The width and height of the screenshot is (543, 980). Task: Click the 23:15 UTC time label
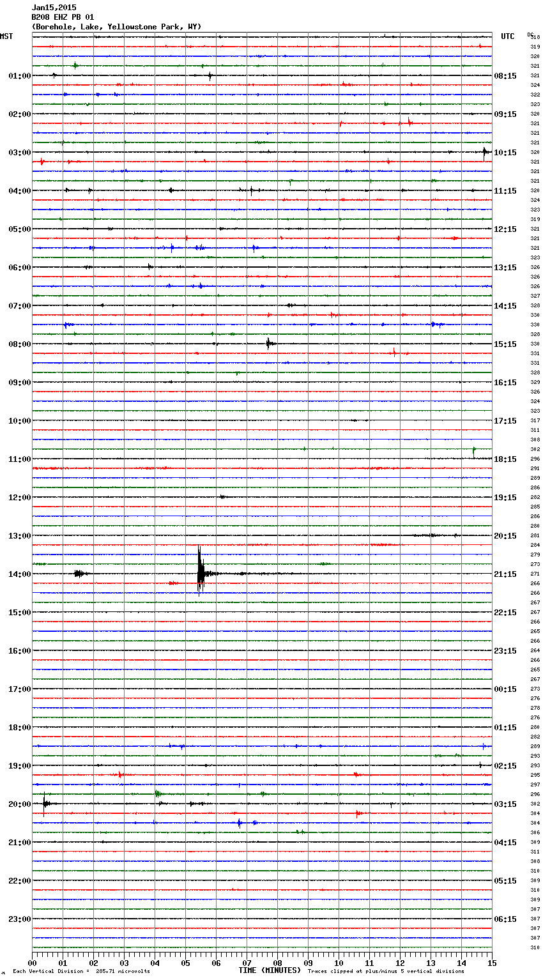(505, 651)
